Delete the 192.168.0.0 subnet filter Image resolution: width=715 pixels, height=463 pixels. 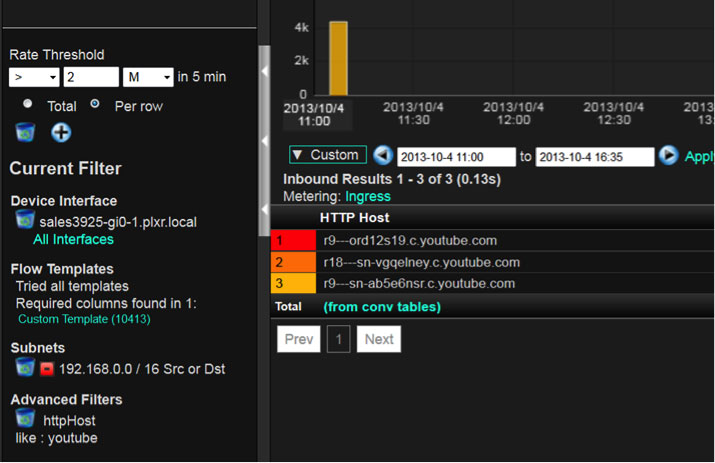point(25,367)
